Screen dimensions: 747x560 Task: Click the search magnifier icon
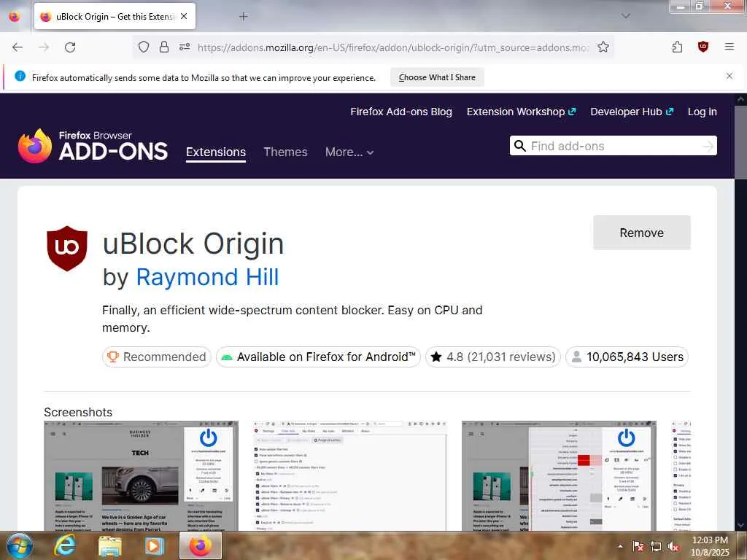coord(519,146)
